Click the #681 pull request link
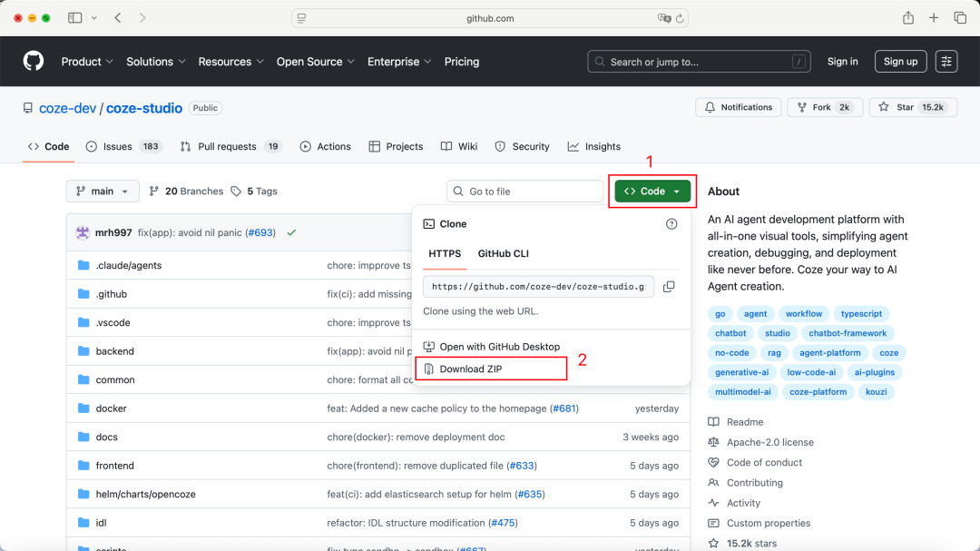Viewport: 980px width, 551px height. coord(563,408)
